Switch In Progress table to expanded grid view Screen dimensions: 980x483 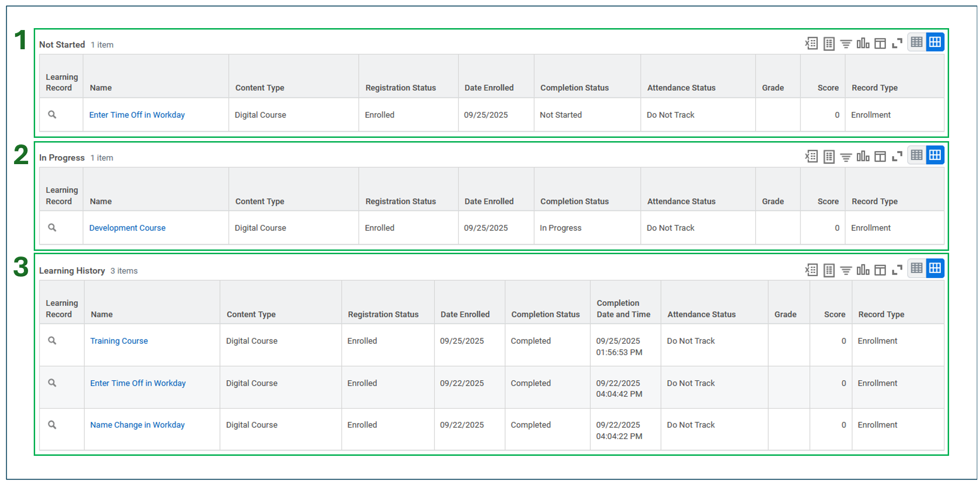(x=935, y=155)
